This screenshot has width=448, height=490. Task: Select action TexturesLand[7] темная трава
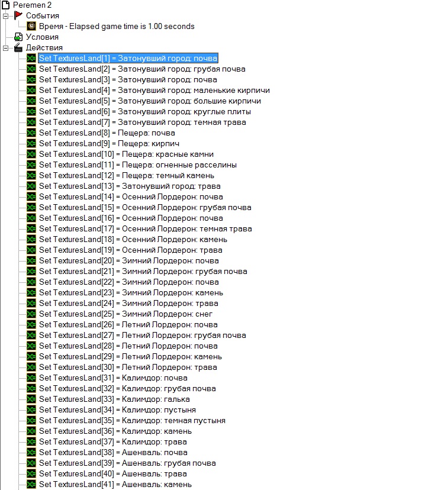pos(143,122)
